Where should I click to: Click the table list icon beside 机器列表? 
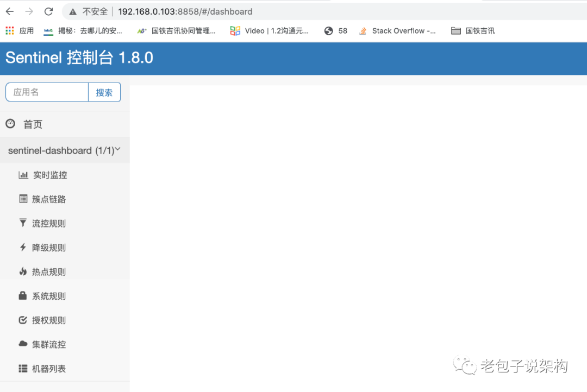[x=23, y=369]
